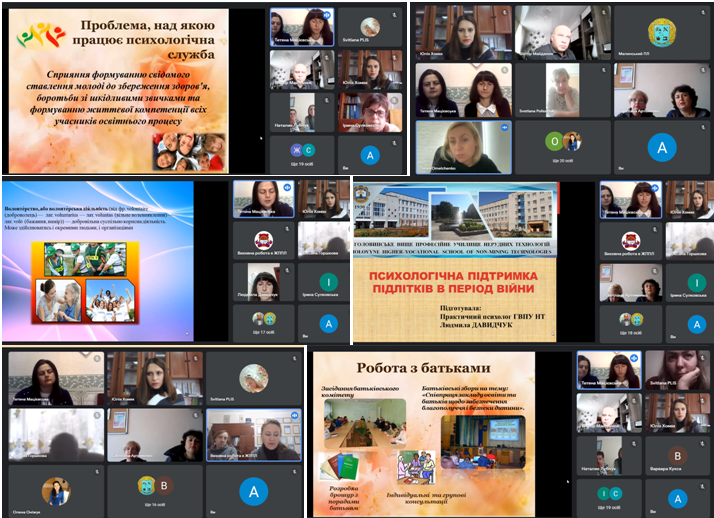Click the green 'O' avatar above 'Ще 20 осіб'
The height and width of the screenshot is (518, 714).
555,140
